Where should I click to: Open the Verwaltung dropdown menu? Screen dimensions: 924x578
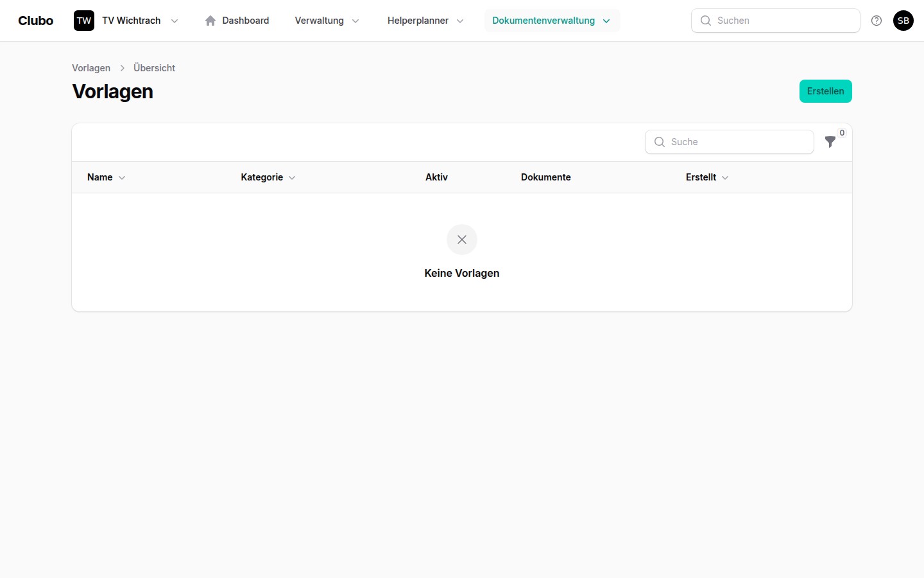tap(327, 21)
